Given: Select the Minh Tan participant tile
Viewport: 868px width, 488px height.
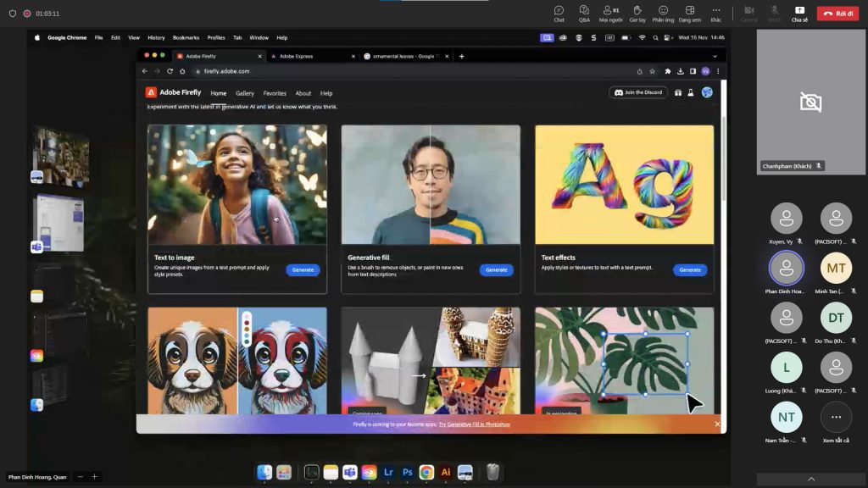Looking at the screenshot, I should click(x=836, y=272).
